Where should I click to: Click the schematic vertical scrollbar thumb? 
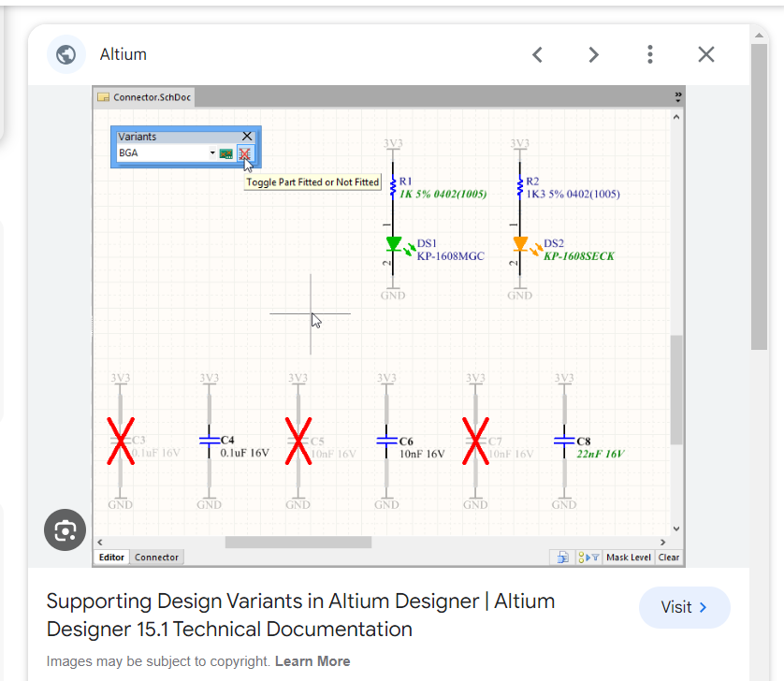[x=676, y=389]
